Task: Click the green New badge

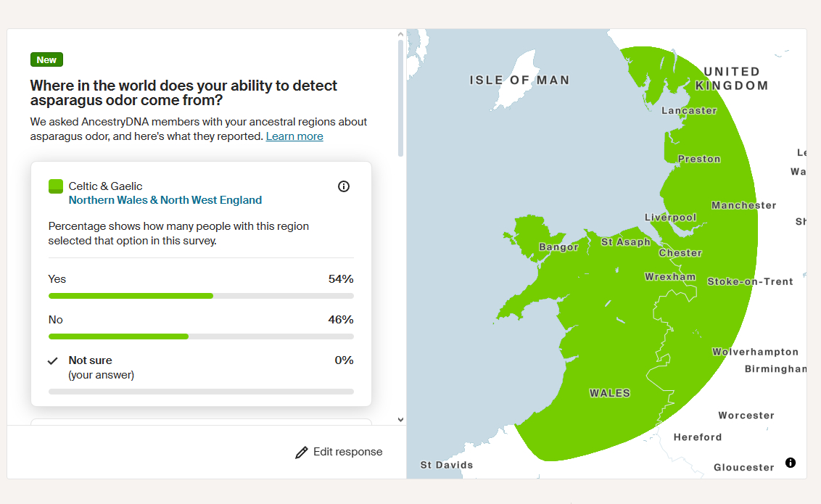Action: (46, 59)
